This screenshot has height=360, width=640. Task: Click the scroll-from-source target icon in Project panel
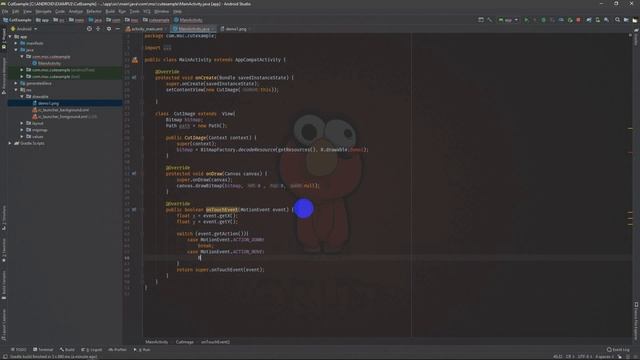tap(89, 29)
